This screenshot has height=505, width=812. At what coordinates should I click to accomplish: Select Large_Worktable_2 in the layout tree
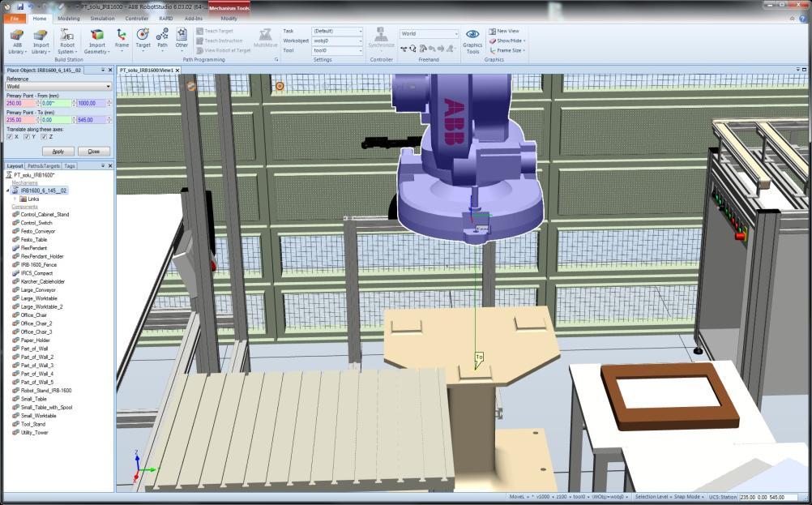41,306
